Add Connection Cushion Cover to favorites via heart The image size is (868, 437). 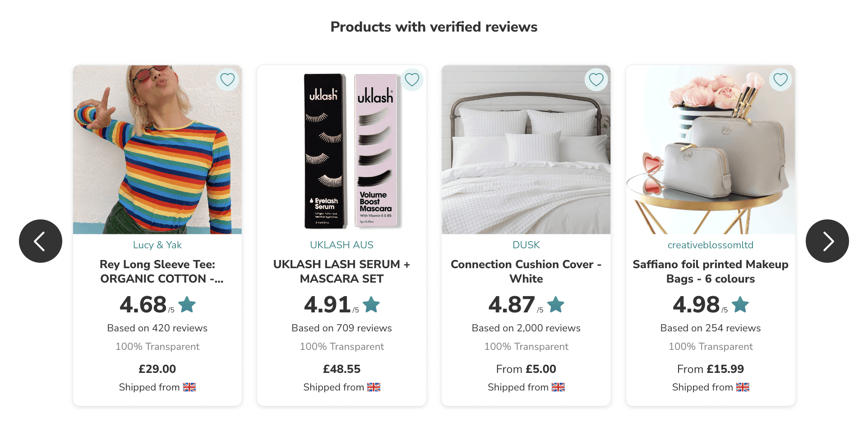596,80
